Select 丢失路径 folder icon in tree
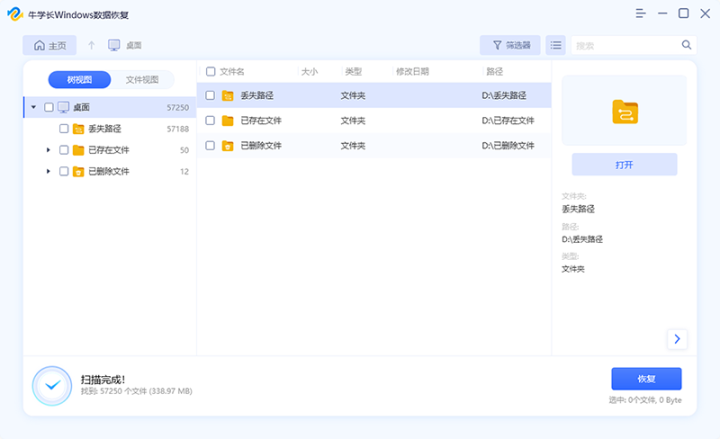The height and width of the screenshot is (439, 720). (79, 129)
